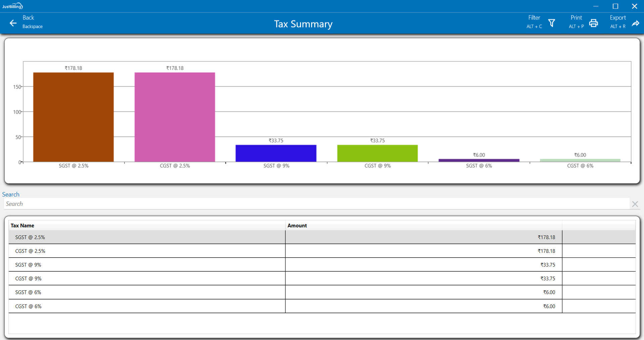644x340 pixels.
Task: Click the brown SGST @ 2.5% bar
Action: coord(73,117)
